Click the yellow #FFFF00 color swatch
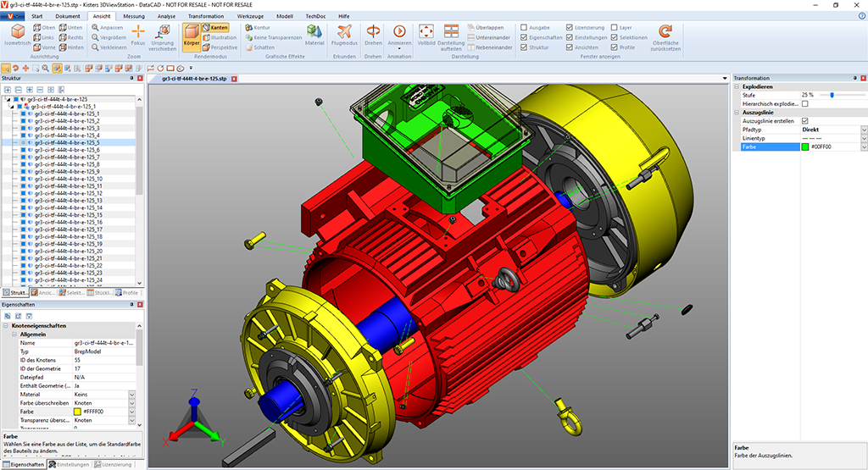Image resolution: width=868 pixels, height=470 pixels. click(77, 412)
